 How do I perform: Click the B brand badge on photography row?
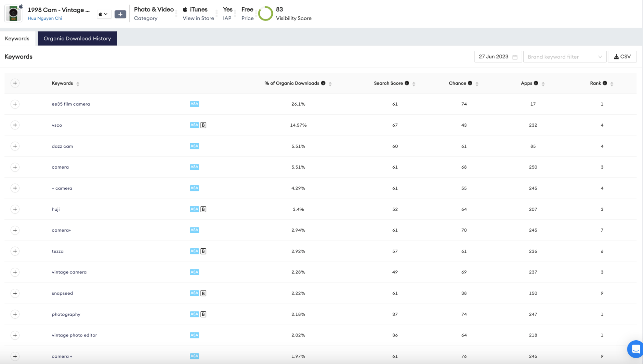point(203,314)
